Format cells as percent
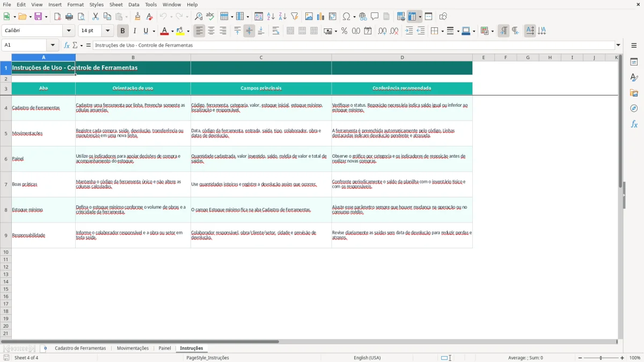Screen dimensions: 644x362 coord(345,31)
